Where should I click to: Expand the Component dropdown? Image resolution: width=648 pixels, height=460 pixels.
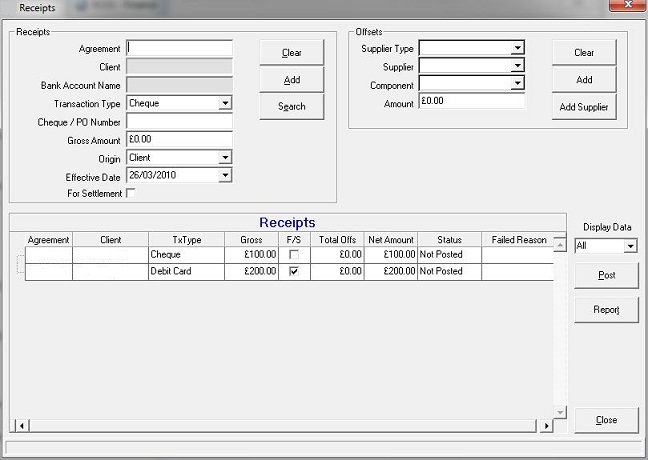coord(517,85)
